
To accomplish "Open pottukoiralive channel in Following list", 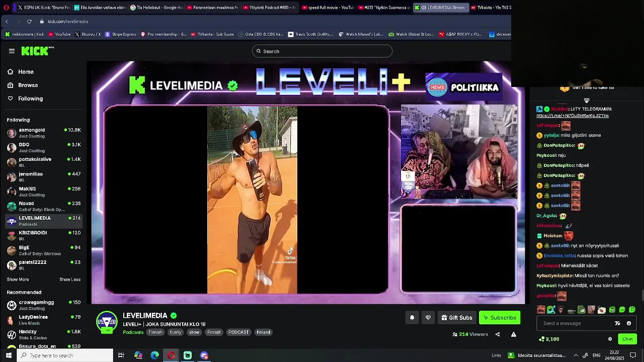I will point(44,162).
